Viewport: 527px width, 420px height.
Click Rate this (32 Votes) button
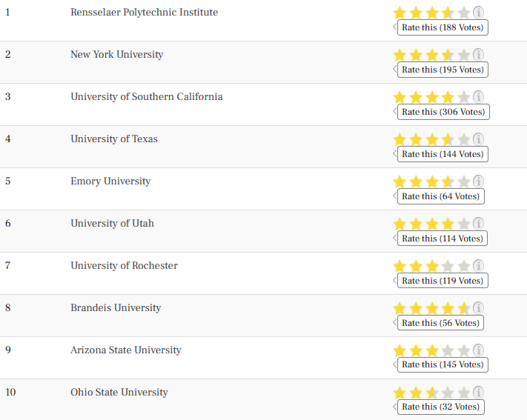440,407
